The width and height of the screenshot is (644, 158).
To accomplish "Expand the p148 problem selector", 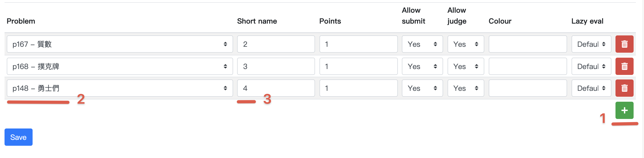I will [x=119, y=88].
